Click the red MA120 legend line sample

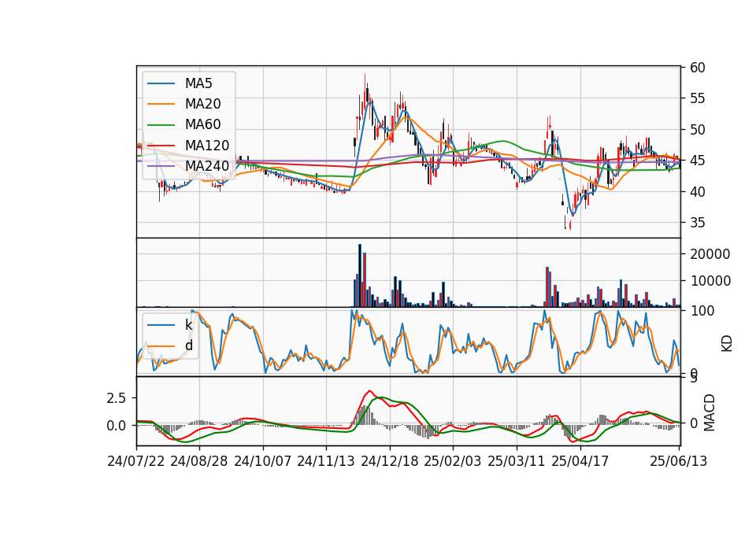161,146
